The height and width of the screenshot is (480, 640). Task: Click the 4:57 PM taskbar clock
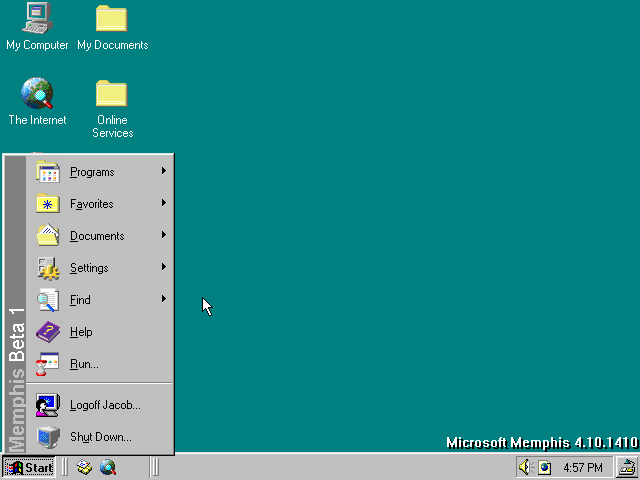point(583,467)
